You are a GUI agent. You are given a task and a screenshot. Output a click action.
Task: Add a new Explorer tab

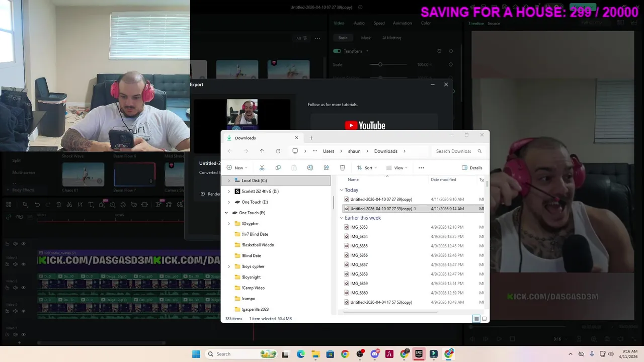[311, 138]
